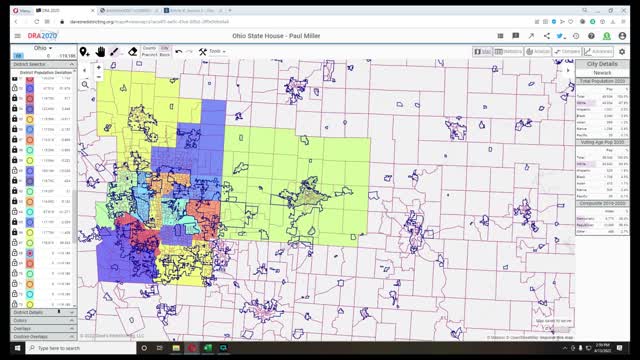
Task: Switch to the Statistics tab
Action: point(508,51)
